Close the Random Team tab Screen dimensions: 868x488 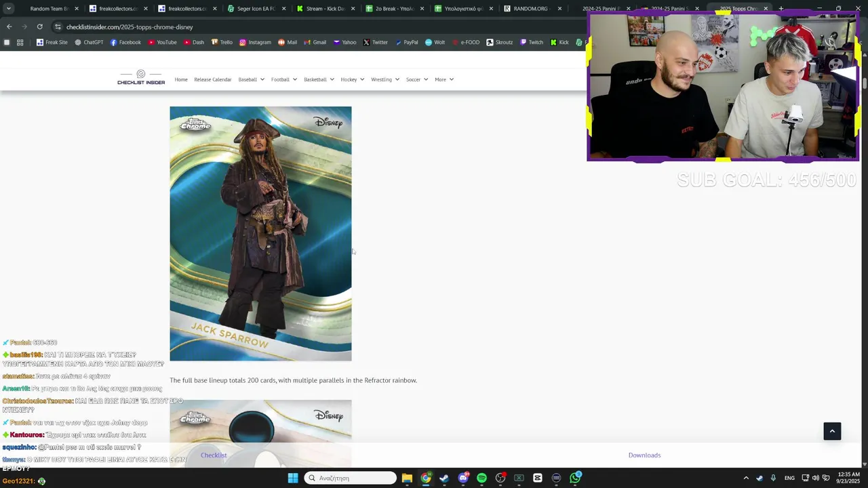[x=77, y=9]
